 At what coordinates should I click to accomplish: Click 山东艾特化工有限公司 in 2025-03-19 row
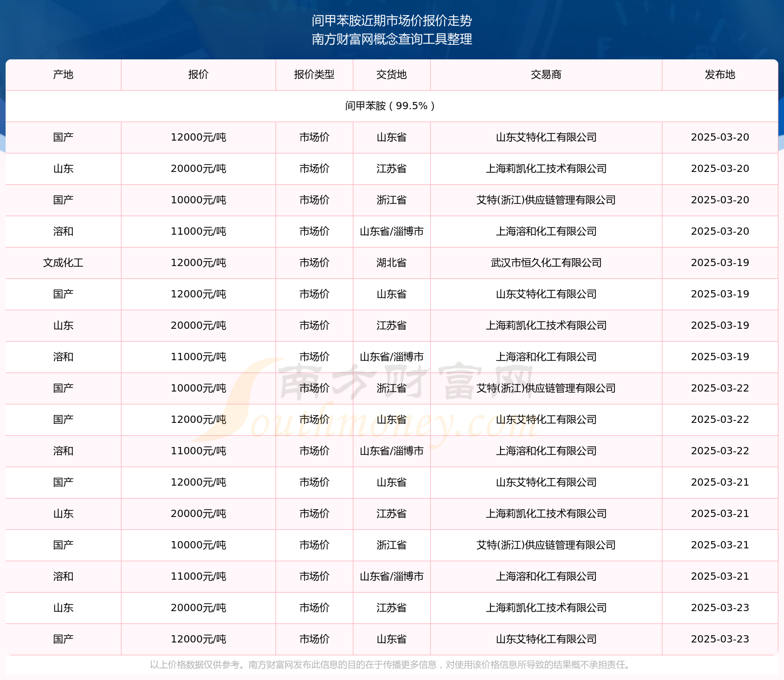tap(546, 294)
